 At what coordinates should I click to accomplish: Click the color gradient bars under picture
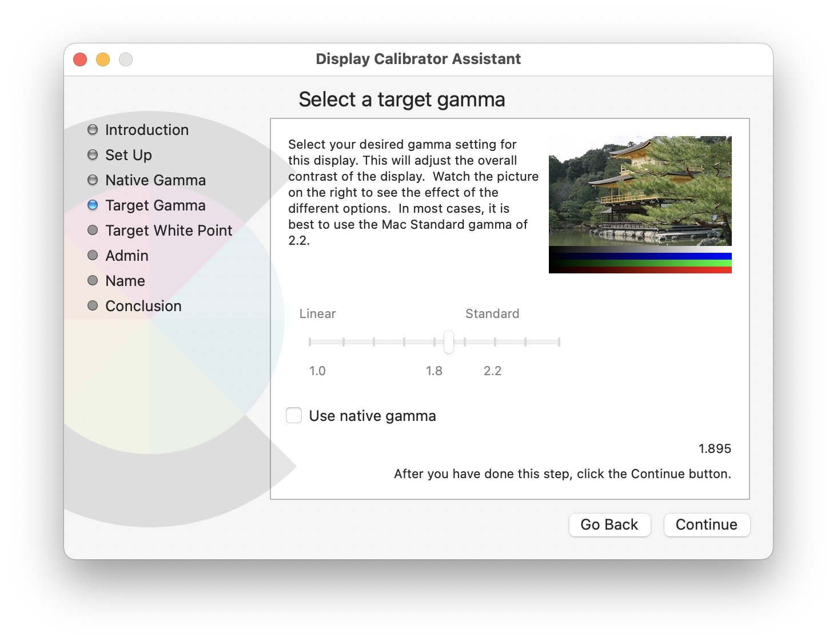tap(640, 260)
